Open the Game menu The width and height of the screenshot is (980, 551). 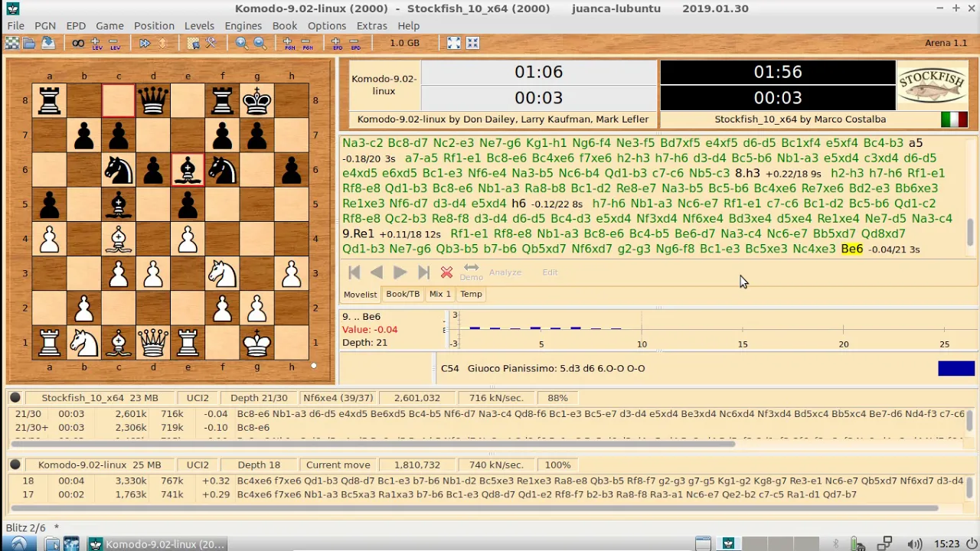pos(109,25)
